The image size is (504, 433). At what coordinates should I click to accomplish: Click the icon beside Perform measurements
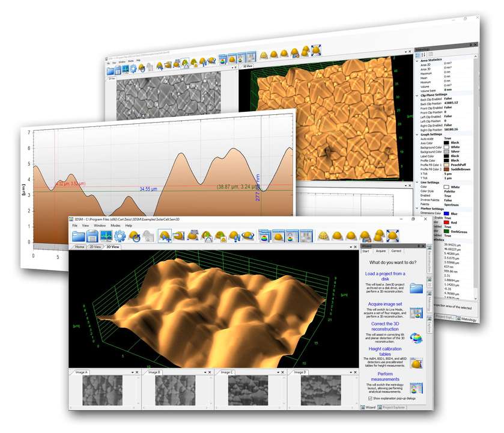point(416,388)
